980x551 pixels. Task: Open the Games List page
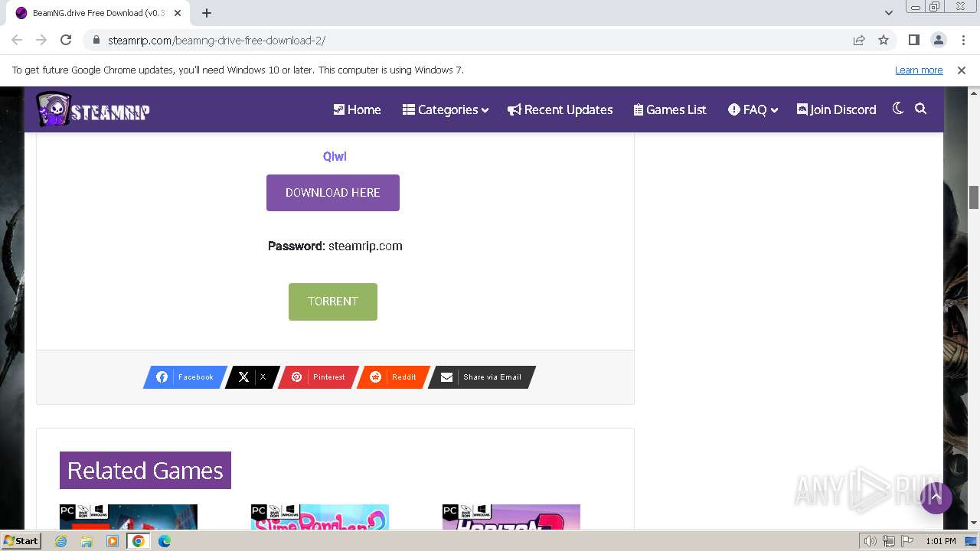670,109
